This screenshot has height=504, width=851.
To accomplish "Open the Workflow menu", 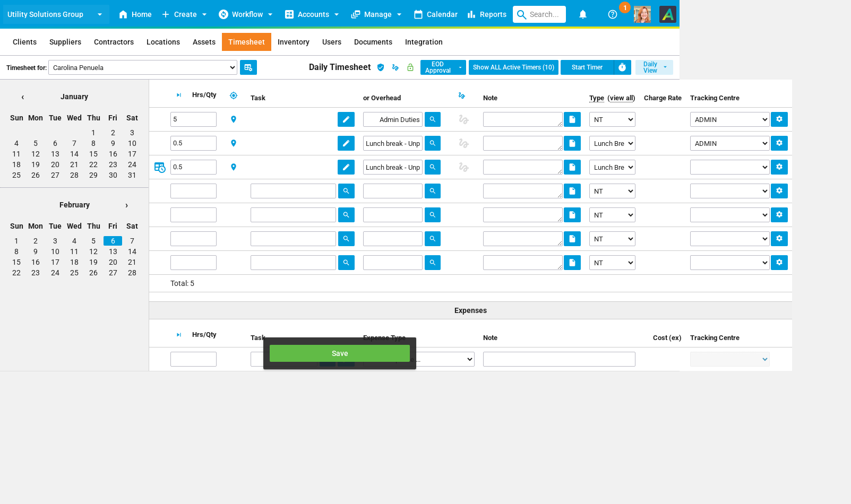I will [x=246, y=14].
